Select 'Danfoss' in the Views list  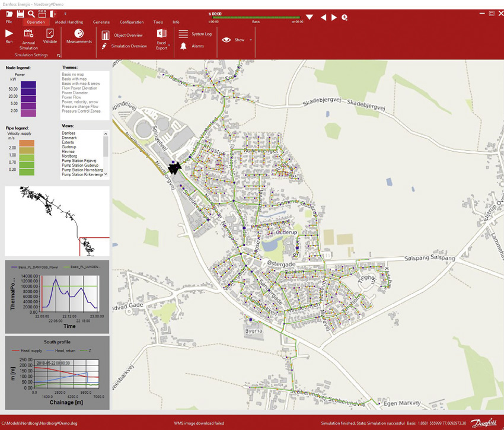pyautogui.click(x=68, y=133)
